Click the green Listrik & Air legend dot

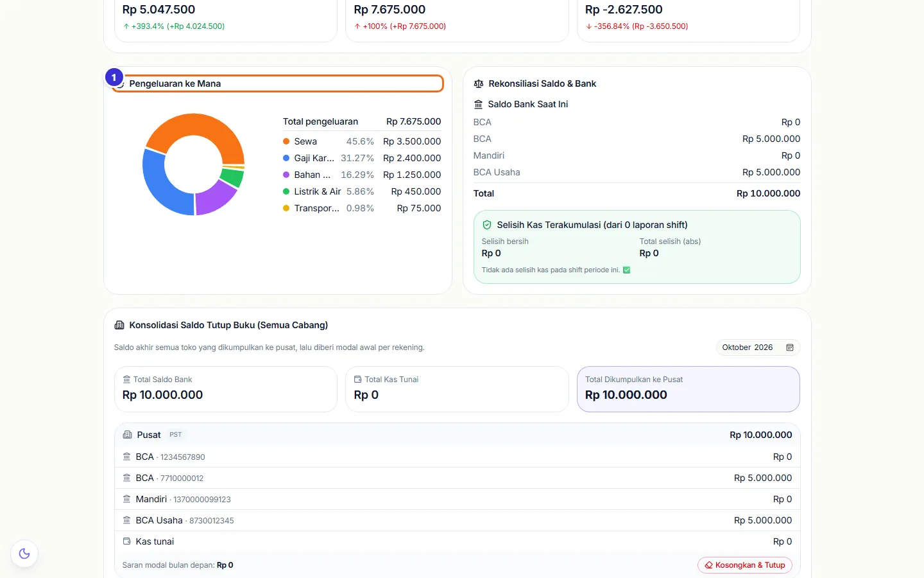pos(286,191)
